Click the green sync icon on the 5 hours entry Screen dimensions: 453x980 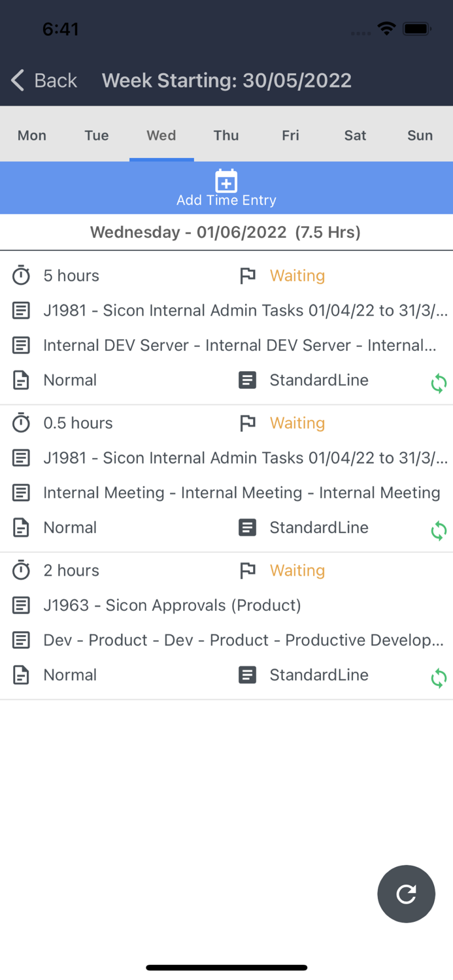tap(439, 384)
